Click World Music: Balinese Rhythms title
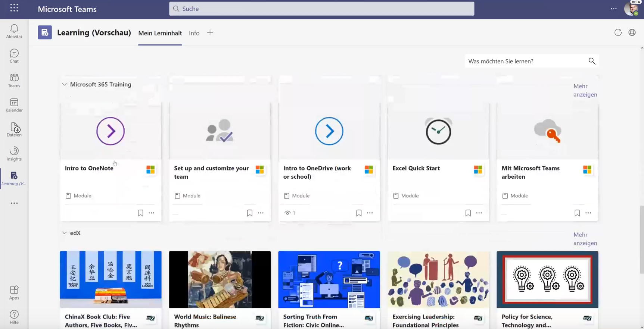 tap(205, 321)
